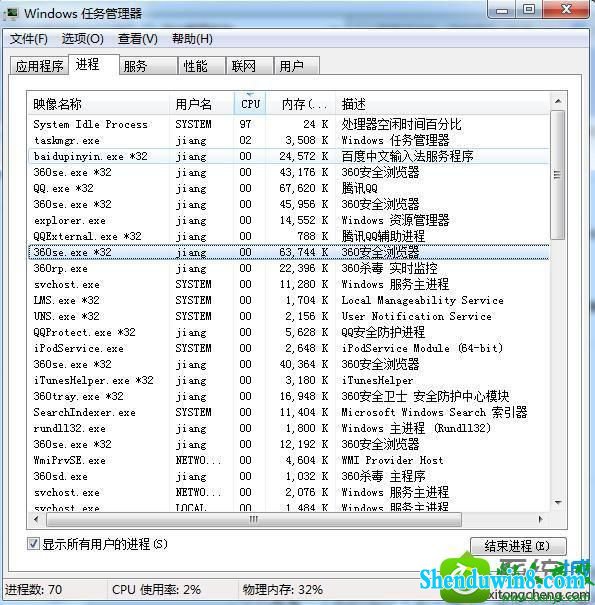Click 进程数: 70 in status bar
Viewport: 595px width, 605px height.
[x=33, y=590]
